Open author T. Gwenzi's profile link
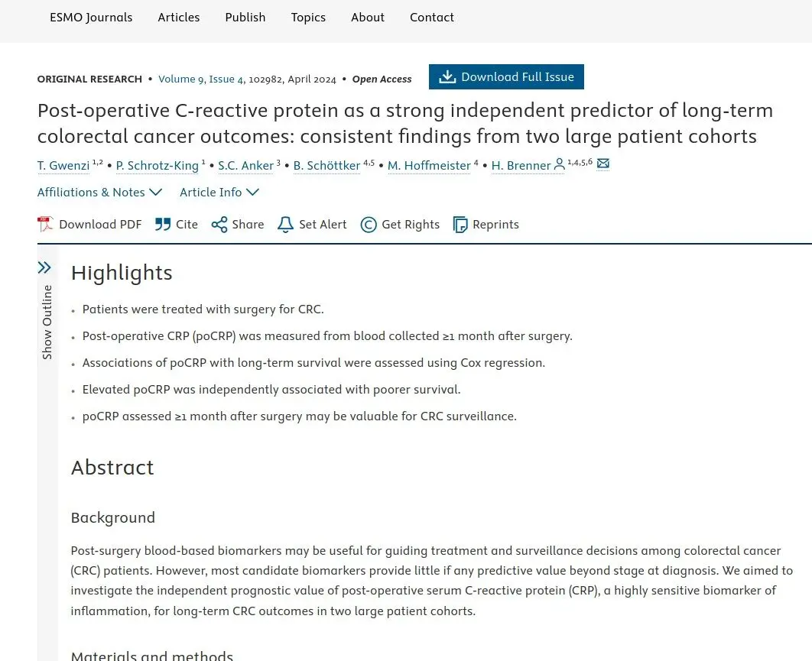 [63, 166]
